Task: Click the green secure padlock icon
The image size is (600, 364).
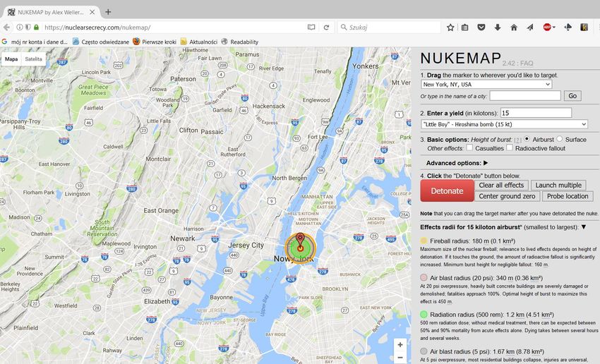Action: (36, 28)
